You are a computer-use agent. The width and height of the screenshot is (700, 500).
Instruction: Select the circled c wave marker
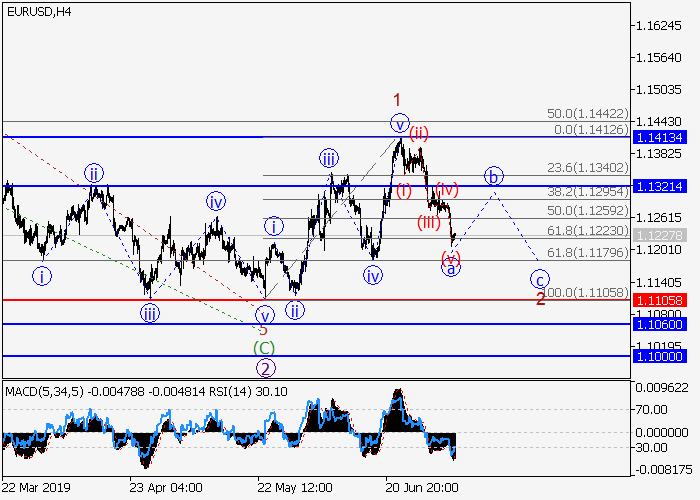539,278
